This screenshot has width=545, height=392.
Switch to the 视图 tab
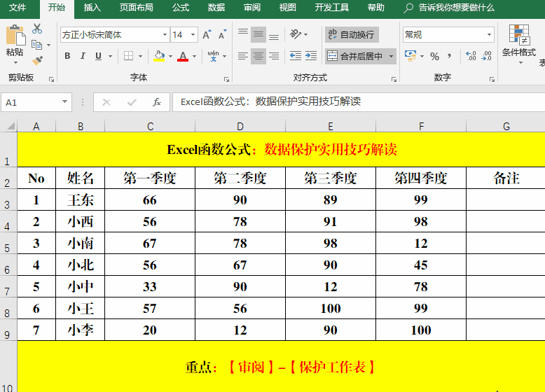(287, 8)
